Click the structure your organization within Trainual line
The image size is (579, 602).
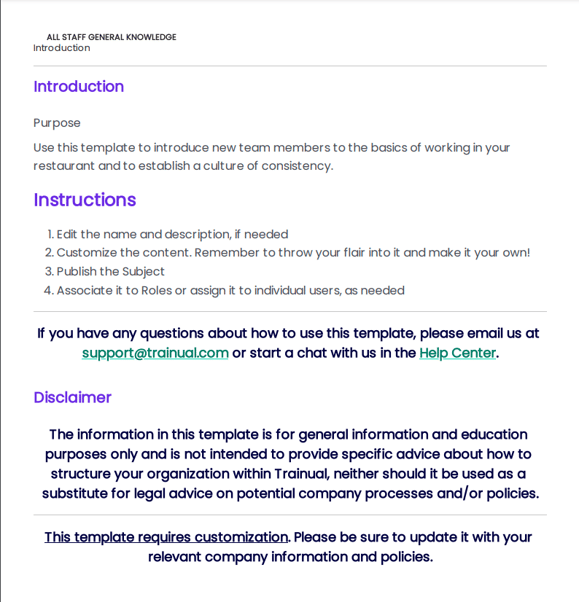pos(288,474)
